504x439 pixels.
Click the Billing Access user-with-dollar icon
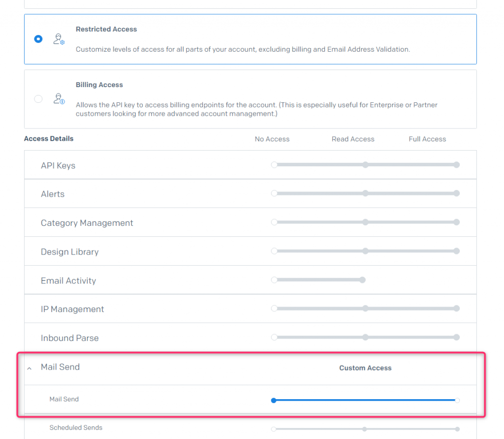tap(59, 99)
